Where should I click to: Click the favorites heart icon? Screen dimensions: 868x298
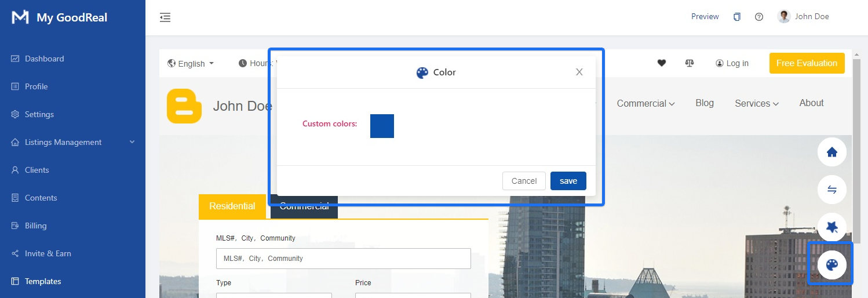662,63
